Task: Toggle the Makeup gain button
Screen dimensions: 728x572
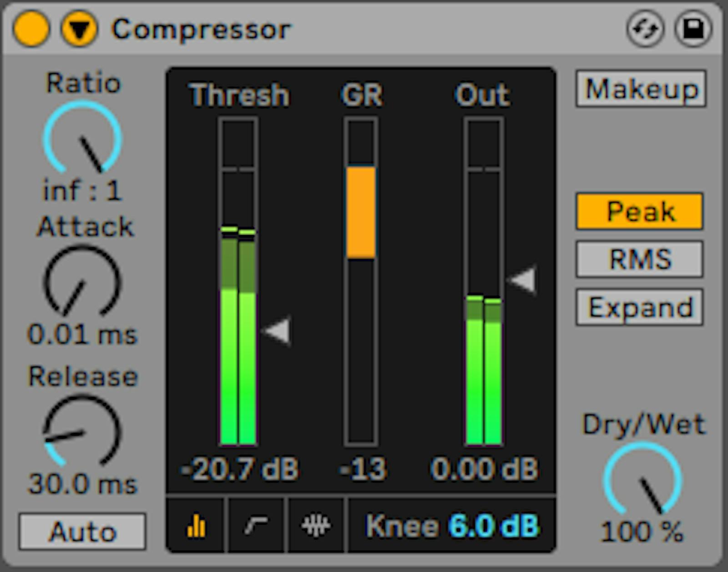Action: 641,89
